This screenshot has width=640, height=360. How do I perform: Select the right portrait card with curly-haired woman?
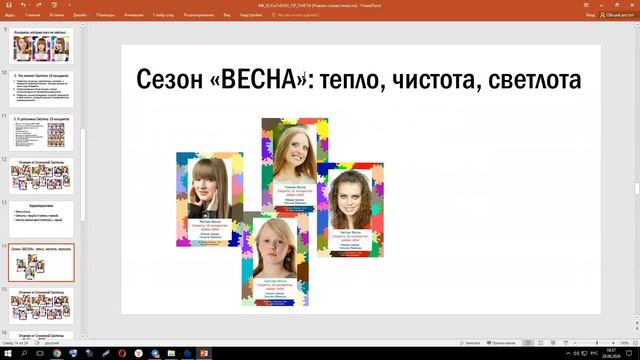tap(350, 210)
